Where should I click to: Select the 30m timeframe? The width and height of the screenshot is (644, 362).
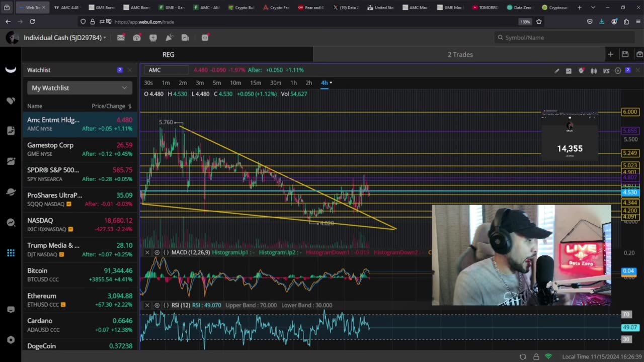pos(276,83)
